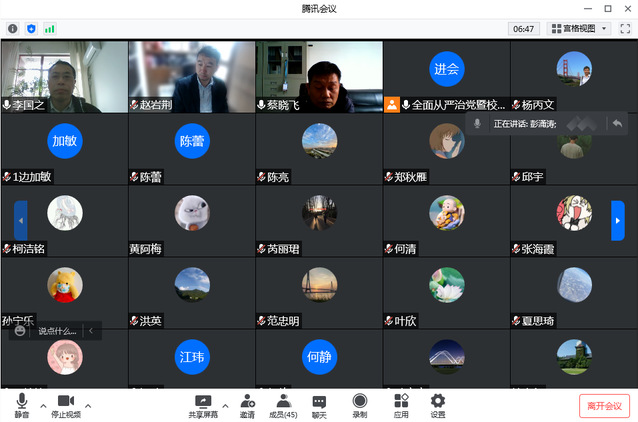Open the 聊天 chat panel

(x=319, y=404)
